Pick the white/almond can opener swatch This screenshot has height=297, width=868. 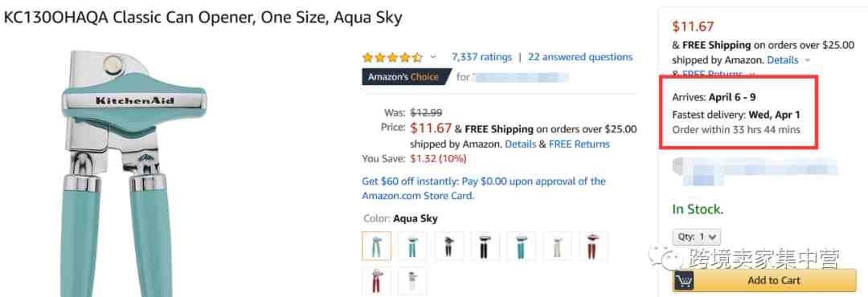tap(557, 246)
